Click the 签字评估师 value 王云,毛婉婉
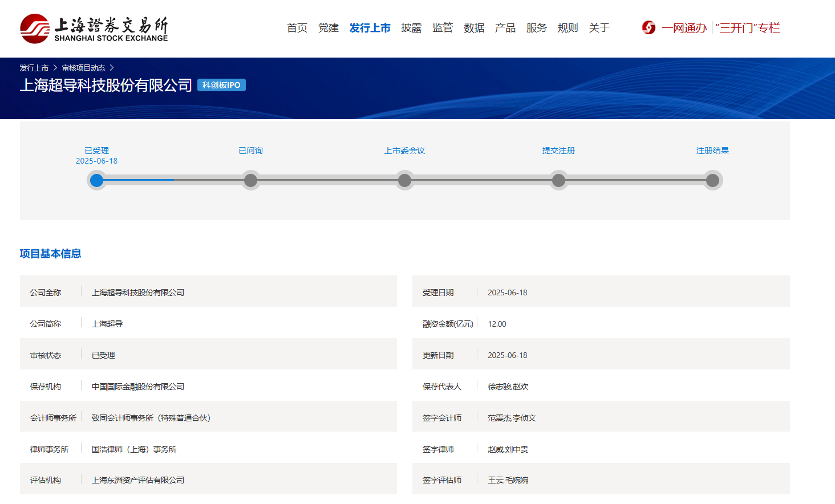The width and height of the screenshot is (835, 504). click(x=508, y=480)
